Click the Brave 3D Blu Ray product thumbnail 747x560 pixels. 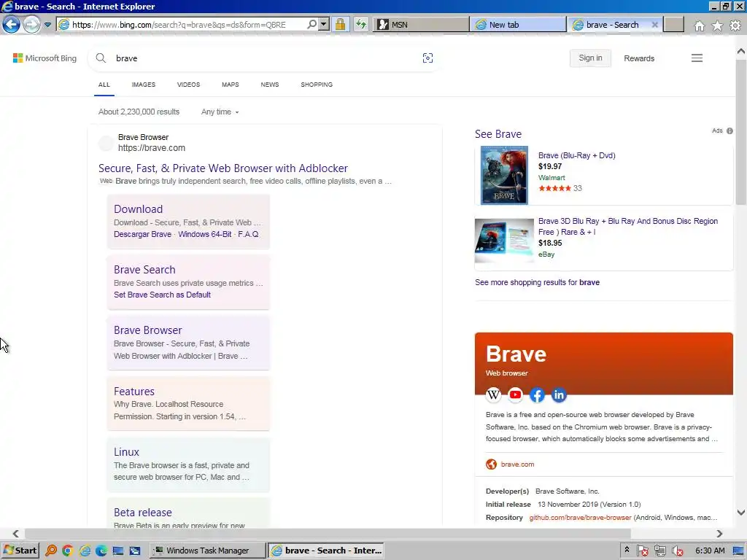tap(504, 241)
